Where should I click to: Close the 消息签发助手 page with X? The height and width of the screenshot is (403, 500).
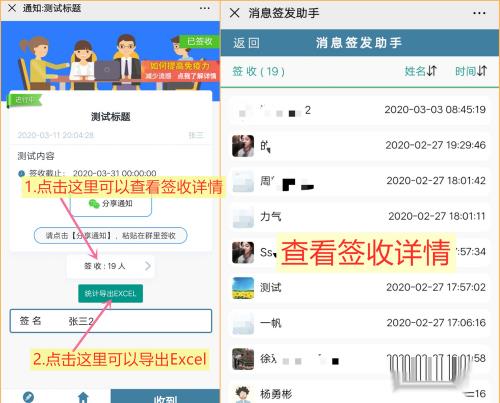[235, 13]
